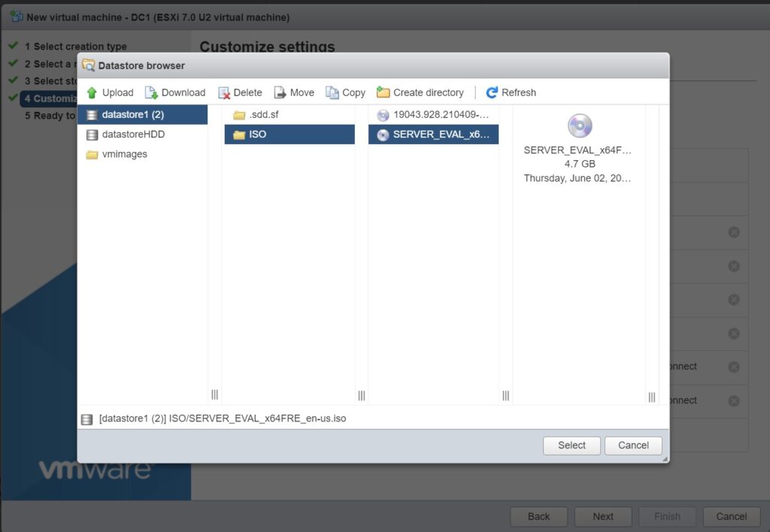Click the Create directory folder icon

pyautogui.click(x=383, y=92)
